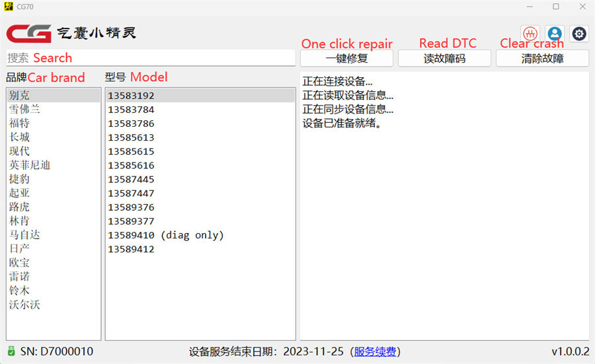Select model 13583784
595x364 pixels.
tap(131, 110)
